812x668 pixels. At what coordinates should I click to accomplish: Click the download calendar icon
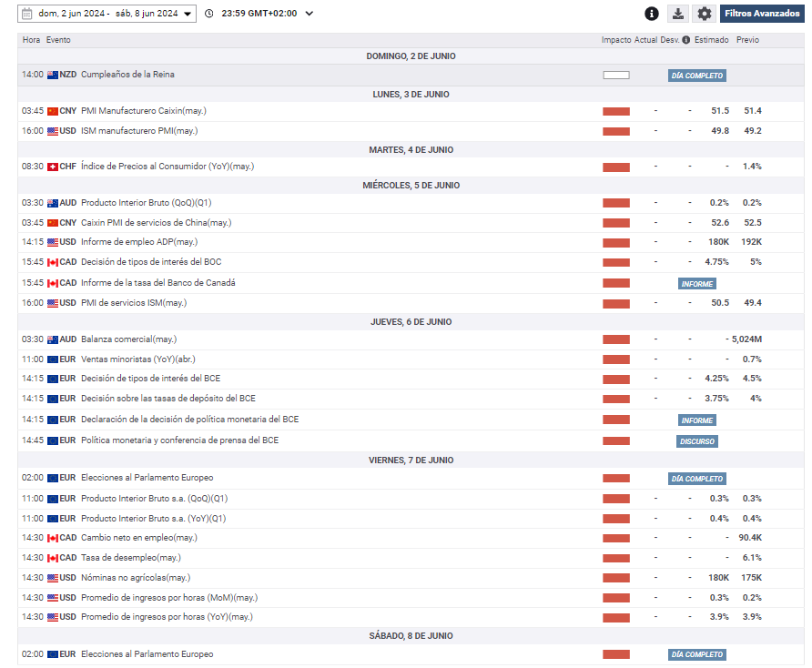click(678, 14)
